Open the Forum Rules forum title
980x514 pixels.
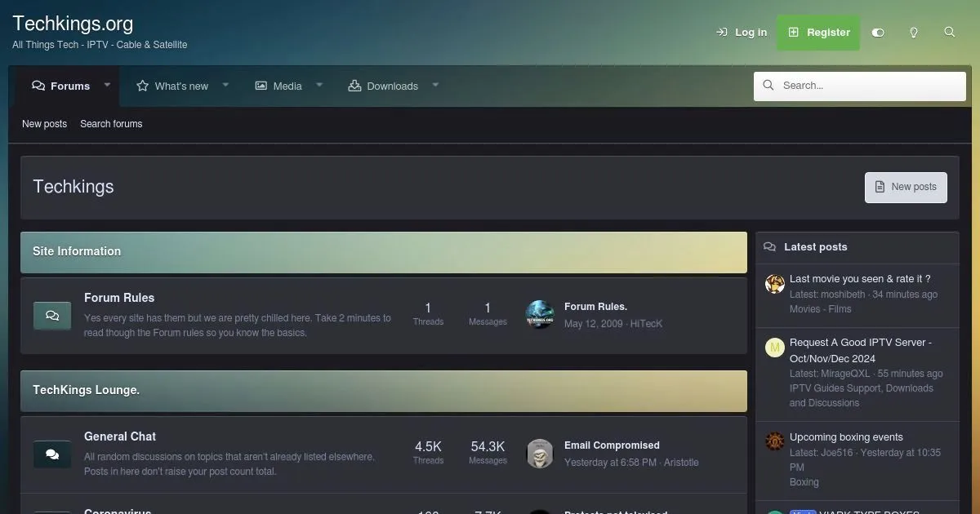click(119, 298)
